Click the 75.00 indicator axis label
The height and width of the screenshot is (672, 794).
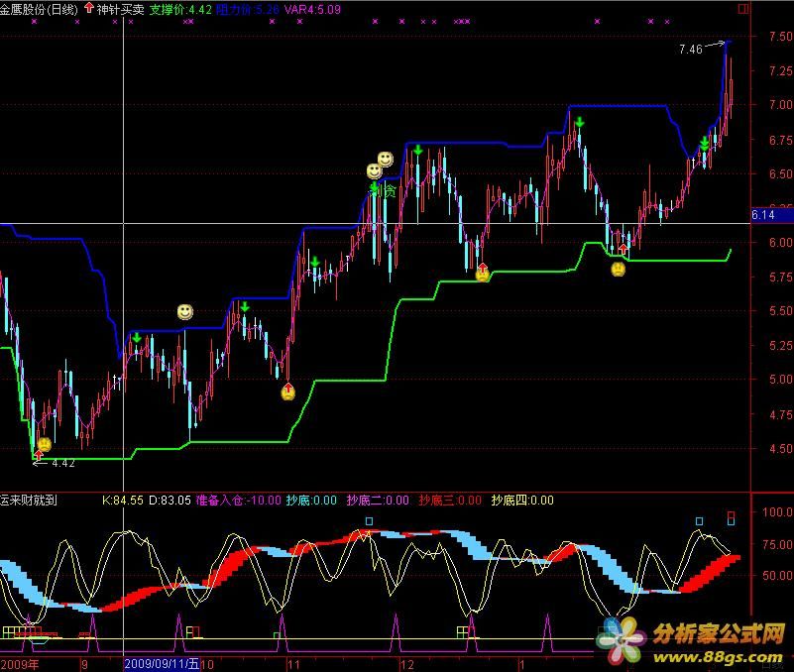tap(778, 544)
